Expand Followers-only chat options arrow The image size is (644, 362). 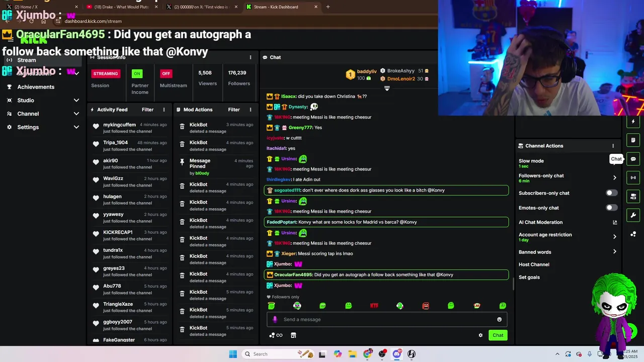click(615, 177)
